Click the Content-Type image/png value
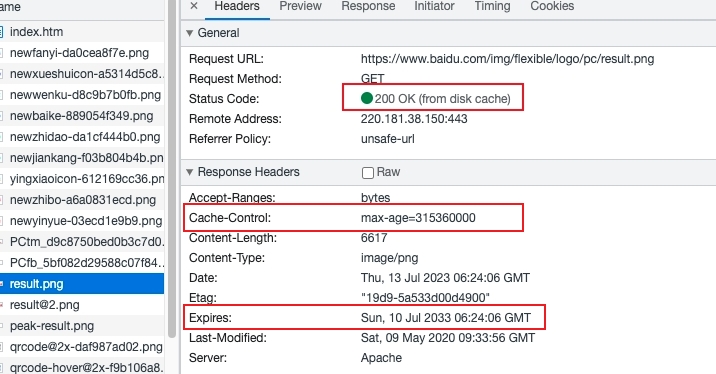This screenshot has width=716, height=374. point(390,258)
